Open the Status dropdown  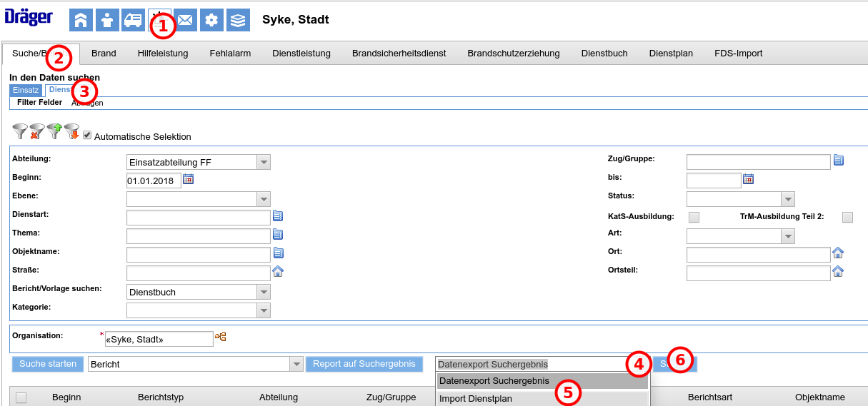coord(787,199)
